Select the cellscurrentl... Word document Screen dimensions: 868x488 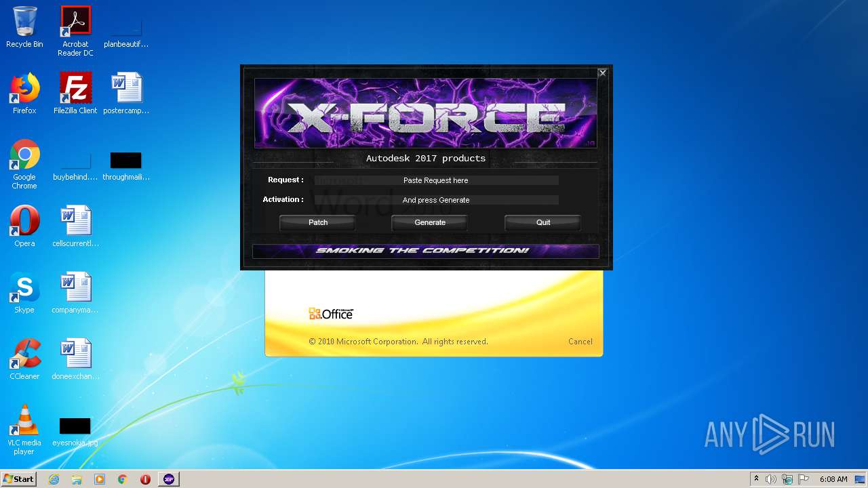75,226
